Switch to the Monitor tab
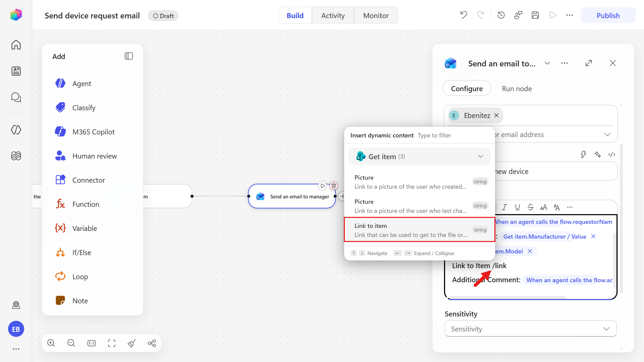The height and width of the screenshot is (362, 644). 376,15
